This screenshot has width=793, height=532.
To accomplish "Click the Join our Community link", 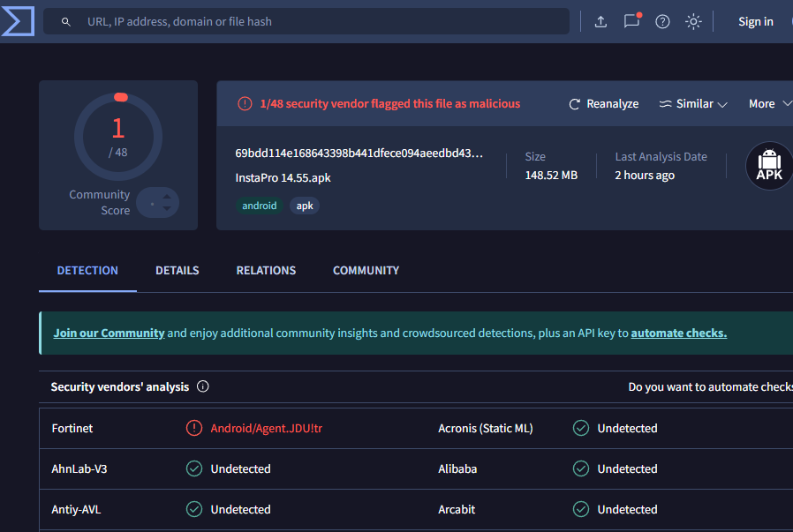I will tap(109, 333).
